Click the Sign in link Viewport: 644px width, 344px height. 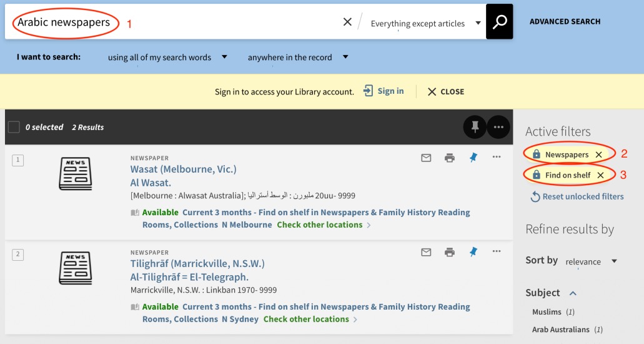384,91
